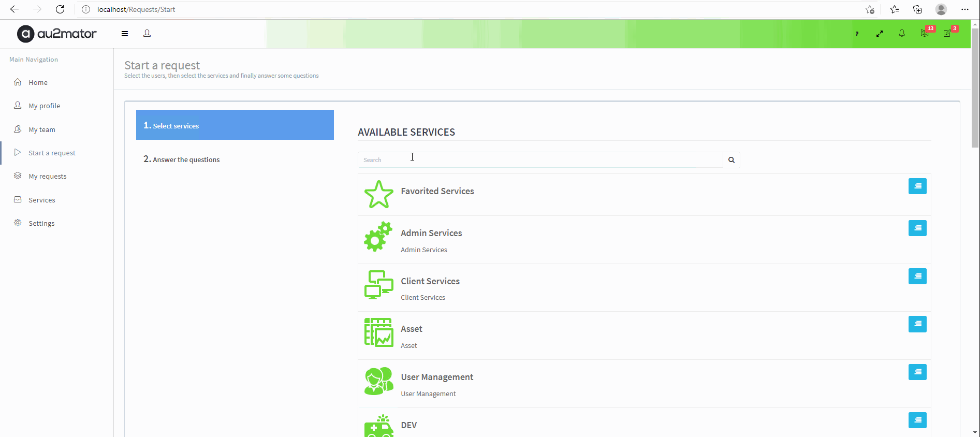Click the au2mator logo link

(57, 34)
